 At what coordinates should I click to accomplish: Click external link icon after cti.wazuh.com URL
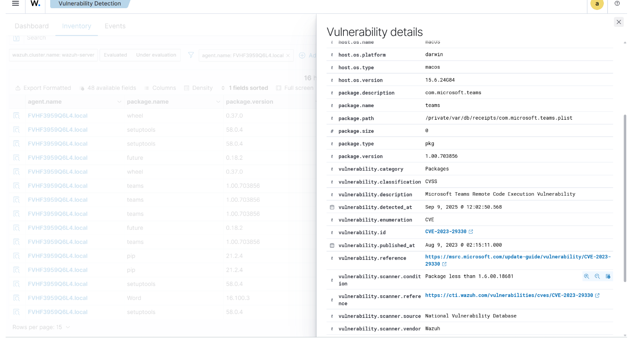click(597, 295)
